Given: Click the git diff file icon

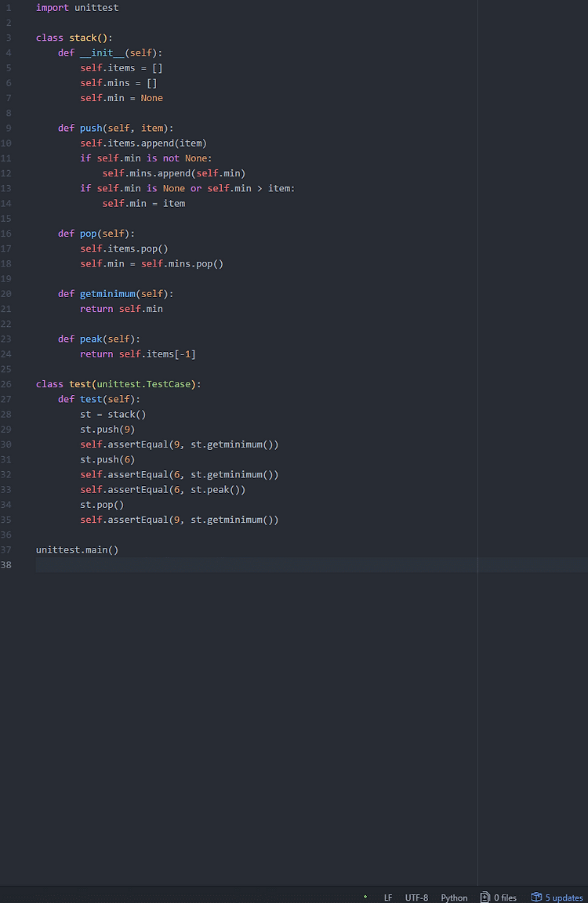Looking at the screenshot, I should (485, 898).
